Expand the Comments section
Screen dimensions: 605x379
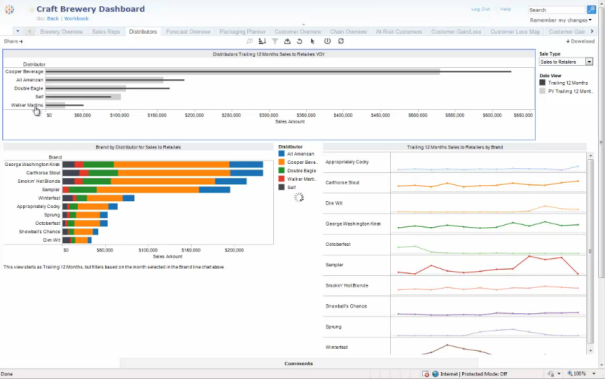point(299,364)
